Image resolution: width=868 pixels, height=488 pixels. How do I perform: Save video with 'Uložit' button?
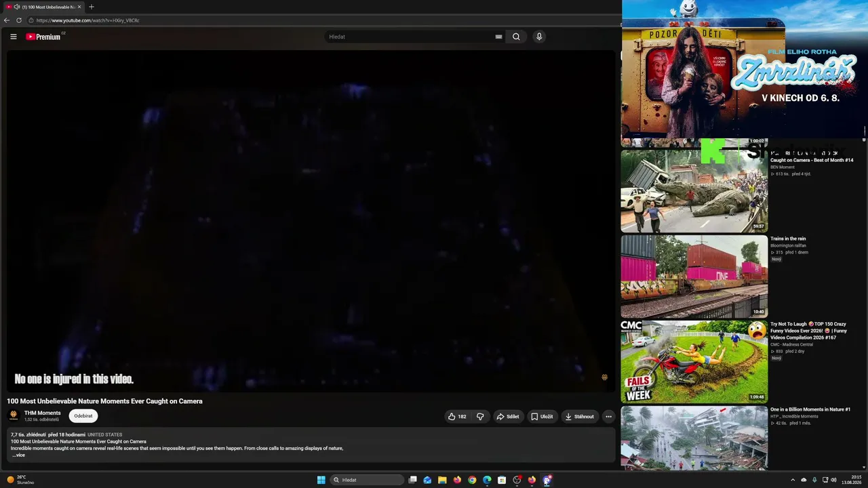click(x=542, y=417)
